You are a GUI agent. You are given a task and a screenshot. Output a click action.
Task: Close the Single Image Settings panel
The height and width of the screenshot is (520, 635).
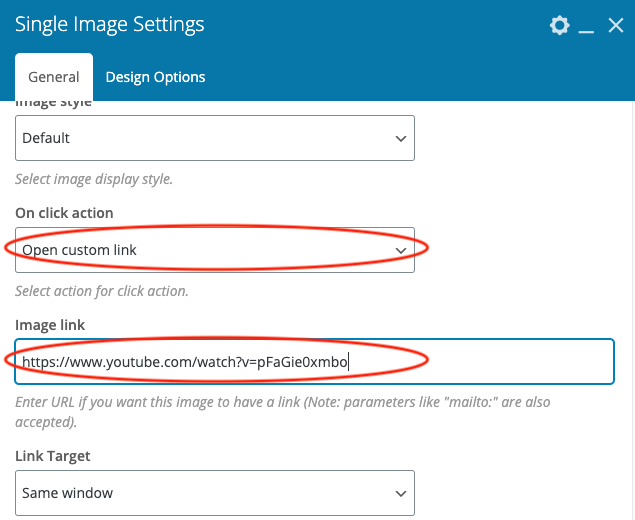click(616, 26)
